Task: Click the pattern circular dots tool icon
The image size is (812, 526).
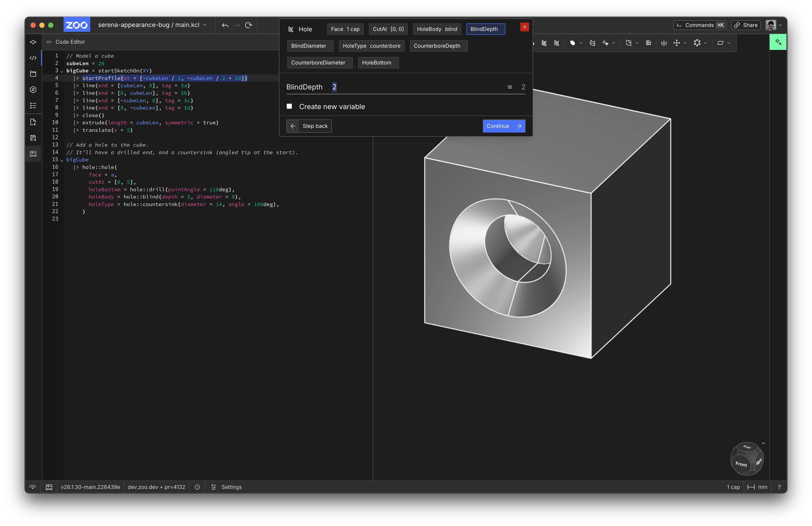Action: coord(697,43)
